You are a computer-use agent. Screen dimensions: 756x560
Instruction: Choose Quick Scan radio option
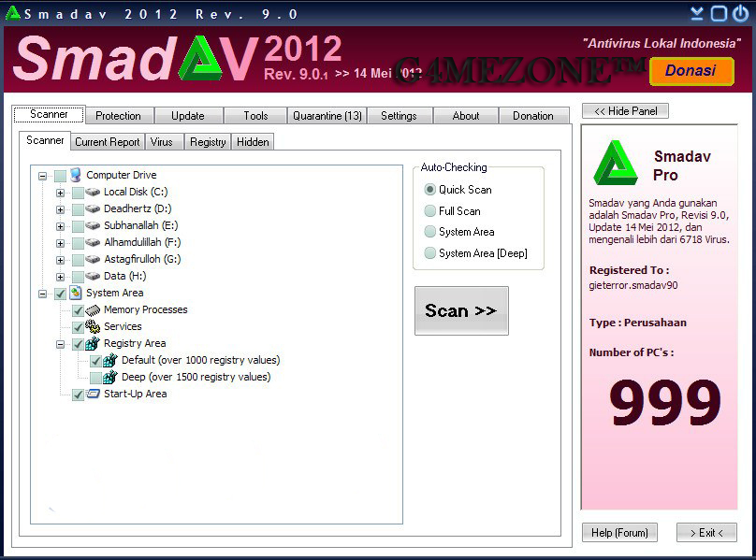pyautogui.click(x=429, y=190)
